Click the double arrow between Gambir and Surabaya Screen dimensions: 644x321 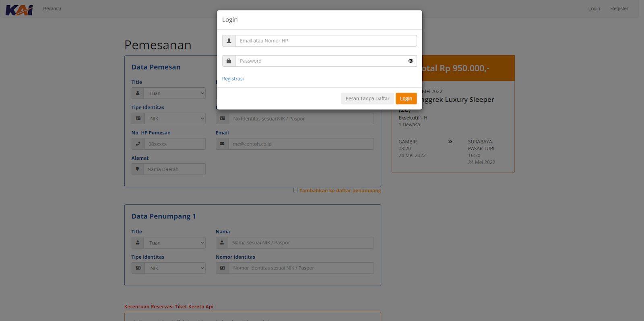(x=450, y=142)
